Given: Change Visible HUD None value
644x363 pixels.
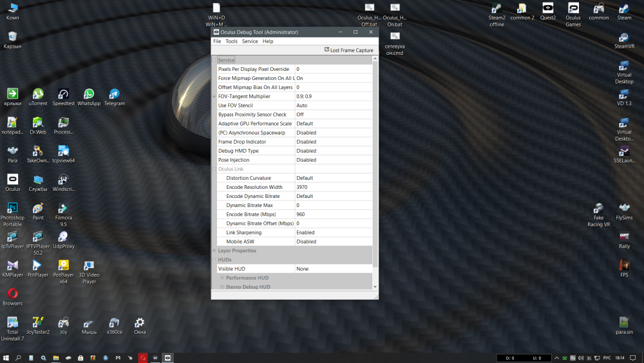Looking at the screenshot, I should click(334, 269).
